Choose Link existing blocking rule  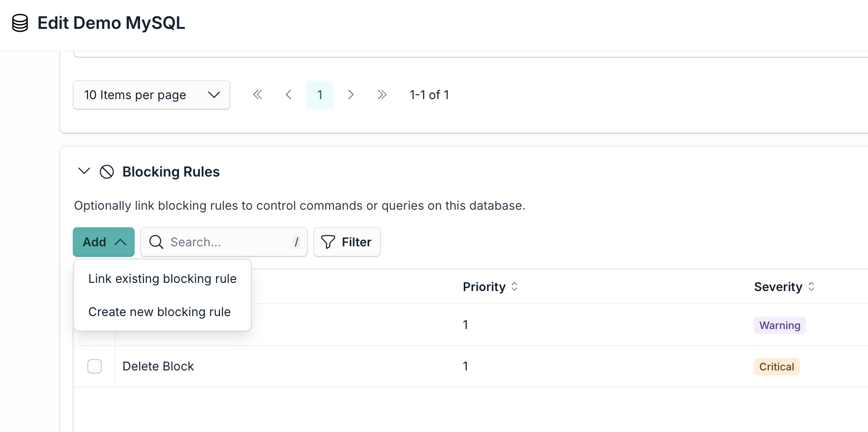click(162, 279)
